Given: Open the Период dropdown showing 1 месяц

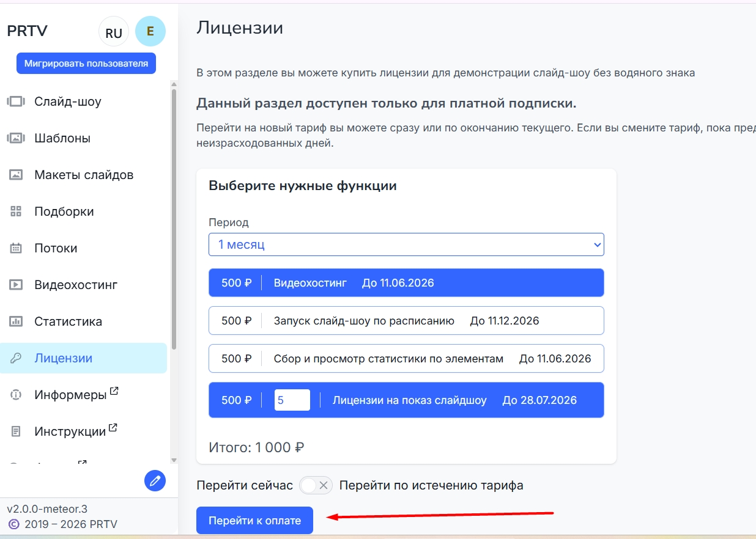Looking at the screenshot, I should (406, 244).
